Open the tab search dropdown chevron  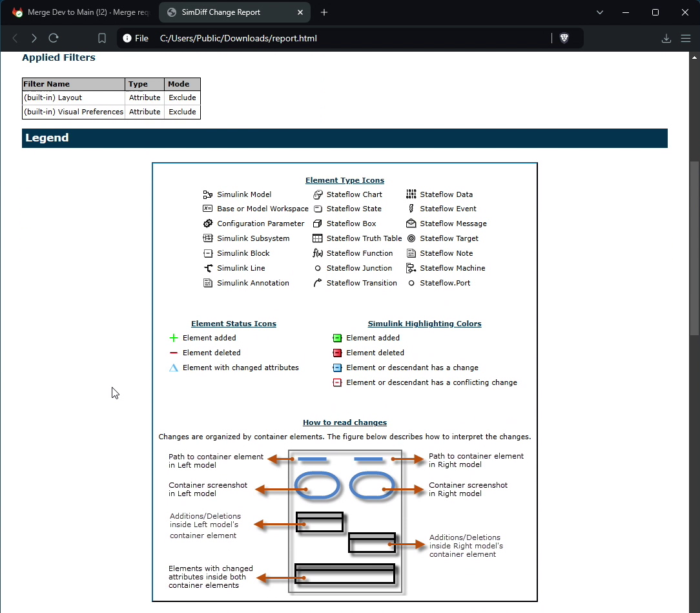pos(599,12)
